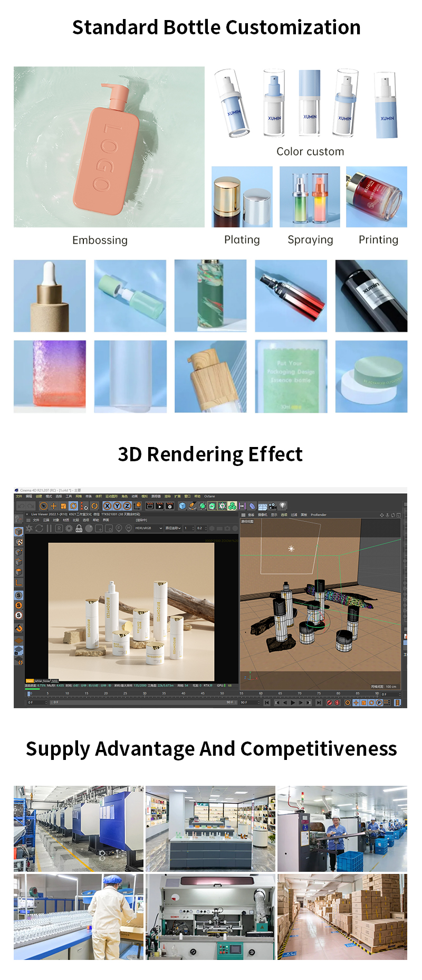The image size is (422, 980).
Task: Open the Octane menu
Action: 209,496
